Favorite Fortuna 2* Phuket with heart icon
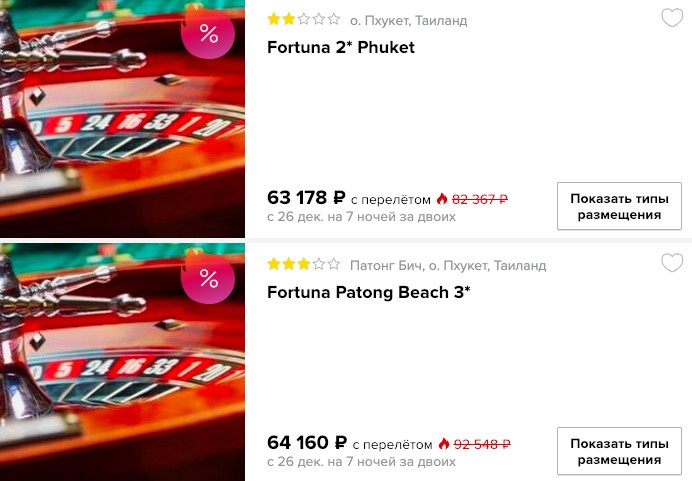Image resolution: width=692 pixels, height=481 pixels. pos(672,18)
